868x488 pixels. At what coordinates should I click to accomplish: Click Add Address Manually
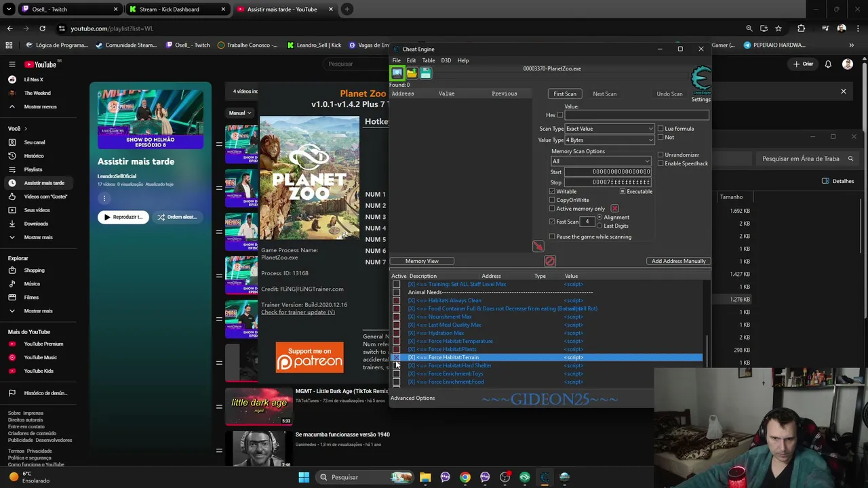coord(678,261)
